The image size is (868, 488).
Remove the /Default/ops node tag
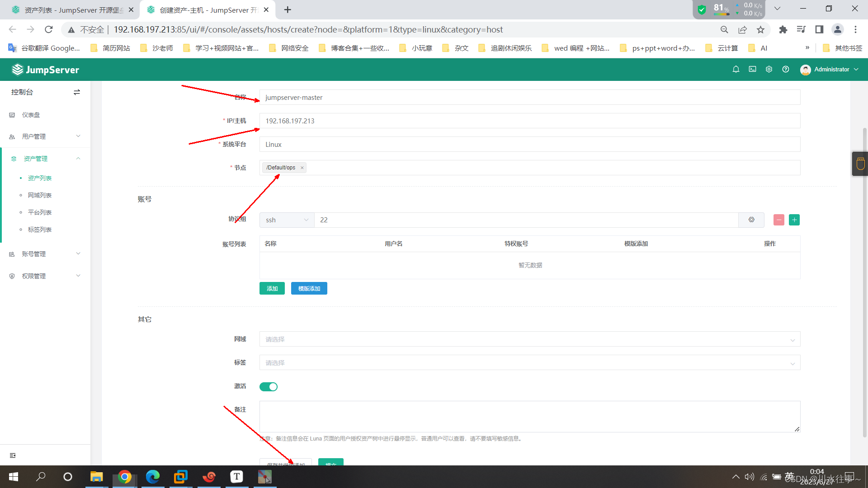point(302,168)
